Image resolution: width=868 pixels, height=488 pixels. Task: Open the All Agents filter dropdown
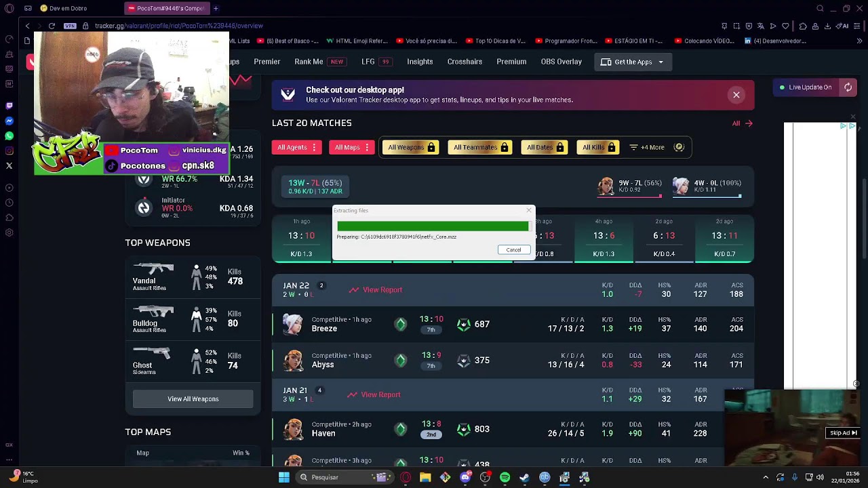(x=297, y=147)
